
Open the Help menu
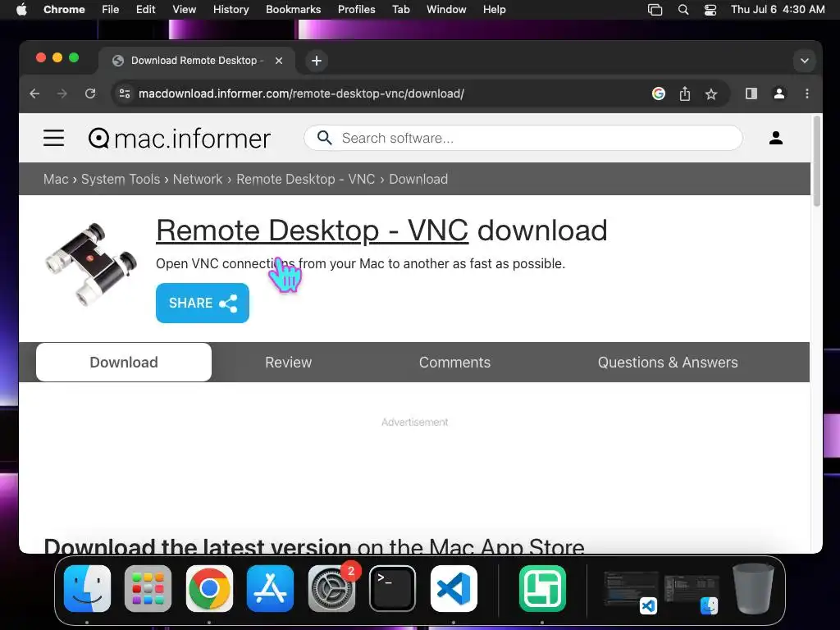[494, 10]
